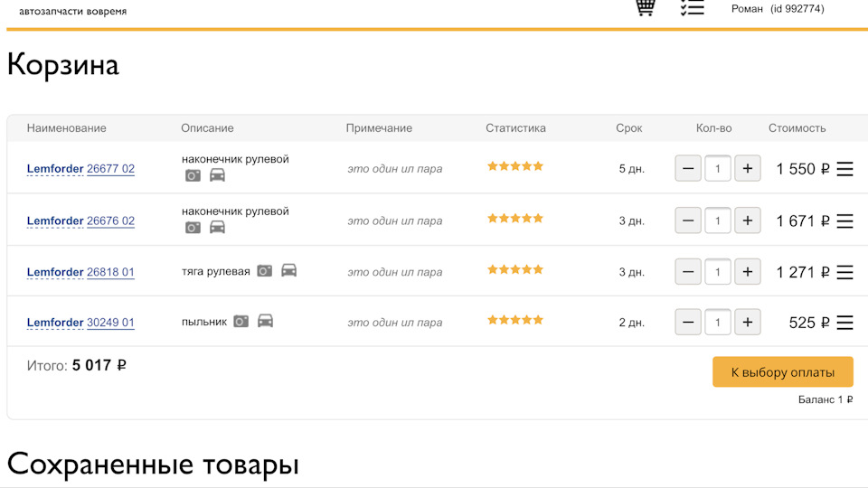
Task: Click Lemforder brand in 26676 02 row
Action: pos(55,221)
